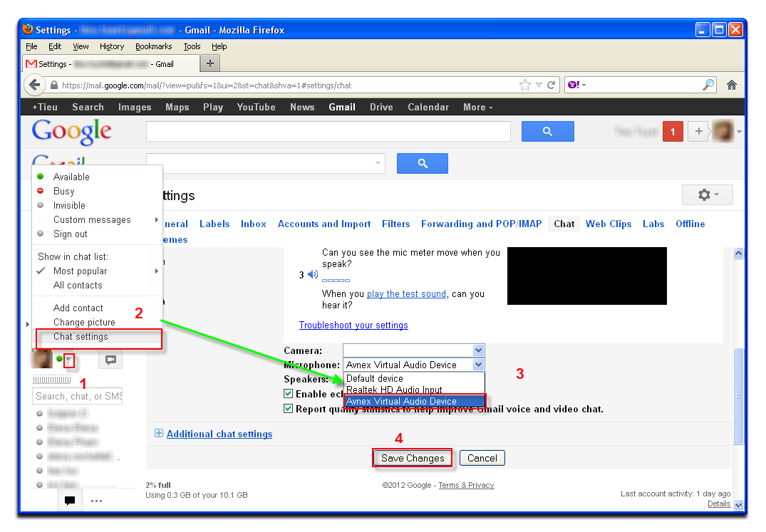Click the scrollbar up arrow in settings pane
This screenshot has width=766, height=532.
coord(739,253)
